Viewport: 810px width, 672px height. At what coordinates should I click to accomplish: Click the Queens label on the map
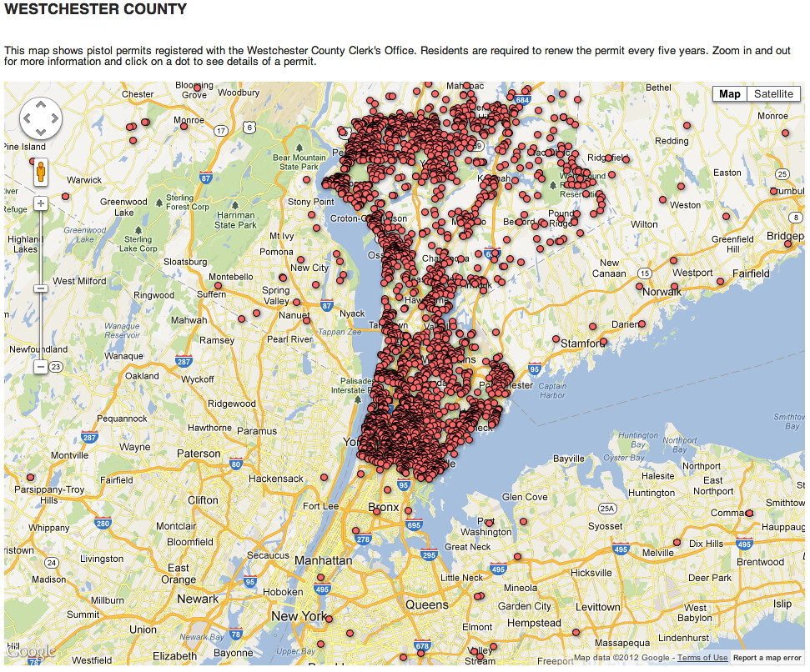(x=427, y=605)
